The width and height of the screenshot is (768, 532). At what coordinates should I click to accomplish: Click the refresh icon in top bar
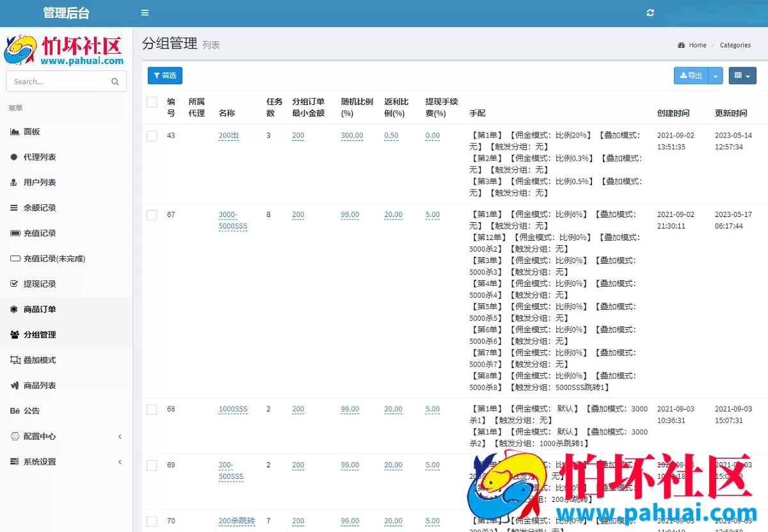[x=651, y=13]
